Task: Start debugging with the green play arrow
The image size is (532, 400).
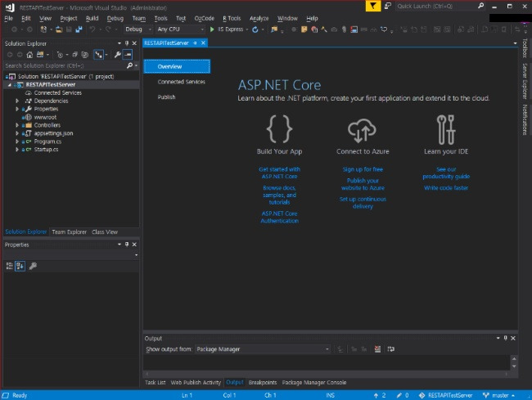Action: click(212, 29)
